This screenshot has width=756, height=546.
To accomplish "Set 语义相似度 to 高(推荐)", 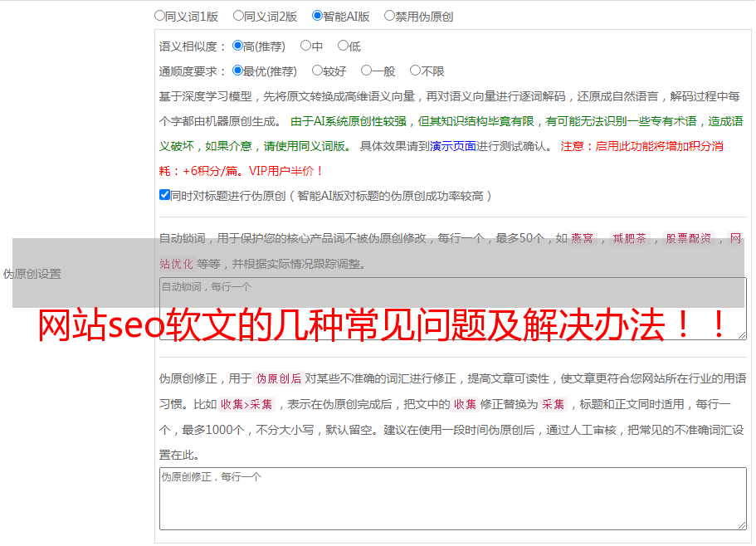I will (237, 46).
